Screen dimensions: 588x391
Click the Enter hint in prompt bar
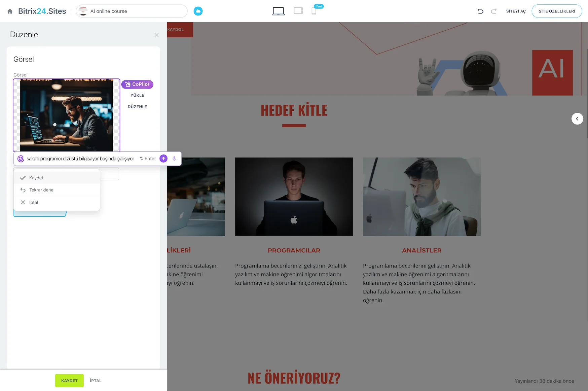click(148, 158)
